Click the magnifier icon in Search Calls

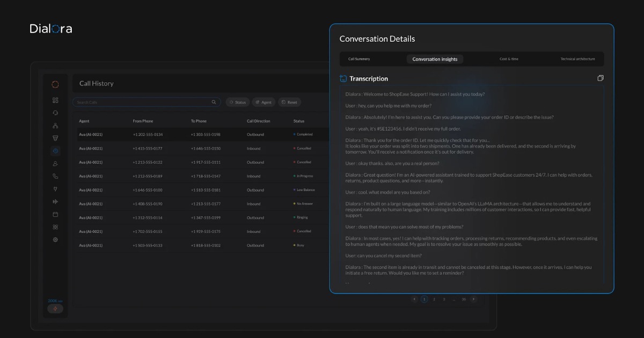tap(214, 102)
